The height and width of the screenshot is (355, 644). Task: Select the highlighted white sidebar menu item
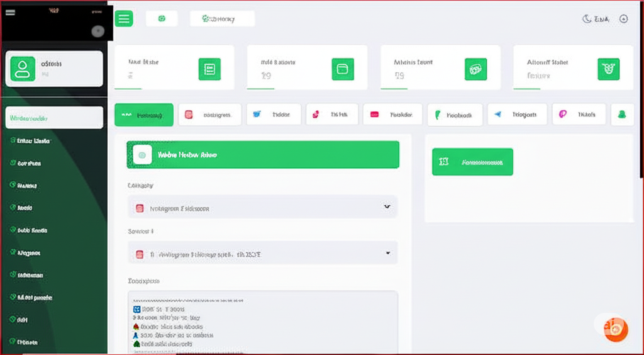click(54, 118)
